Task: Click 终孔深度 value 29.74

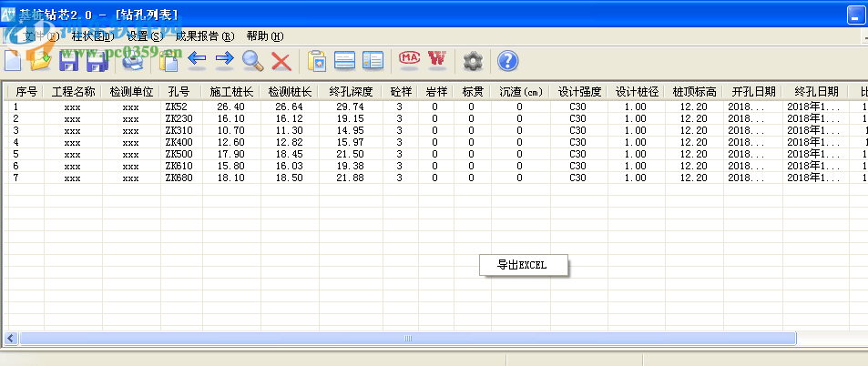Action: (351, 107)
